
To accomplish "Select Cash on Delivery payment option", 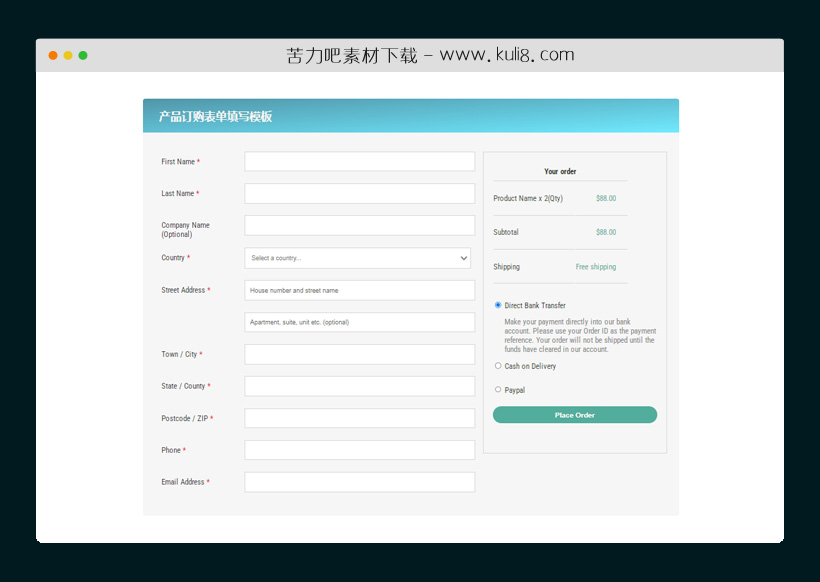I will click(498, 366).
